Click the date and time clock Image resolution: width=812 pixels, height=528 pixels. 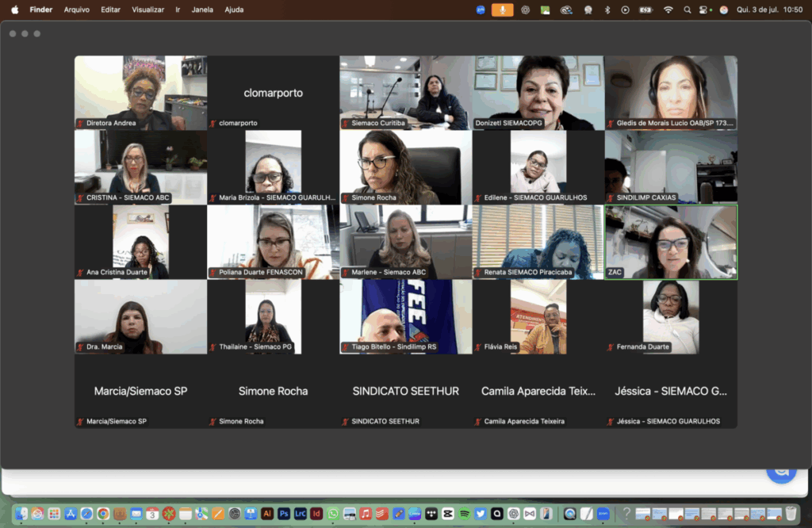coord(770,10)
